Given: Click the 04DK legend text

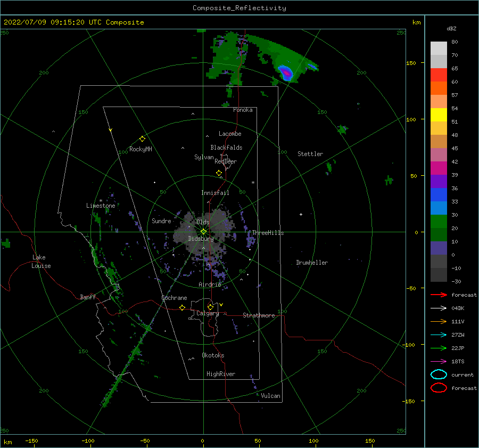Looking at the screenshot, I should pos(458,308).
